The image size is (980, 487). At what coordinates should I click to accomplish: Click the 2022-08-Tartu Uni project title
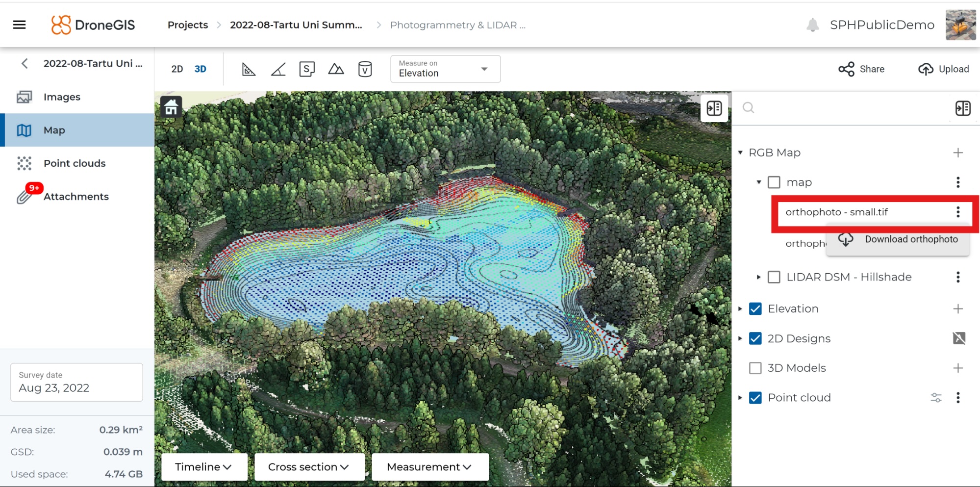(93, 63)
